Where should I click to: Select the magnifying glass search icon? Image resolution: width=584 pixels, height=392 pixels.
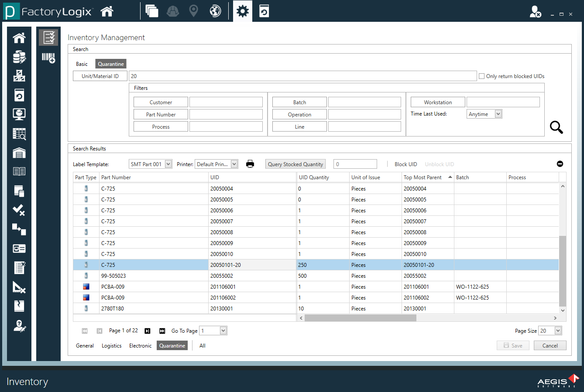556,127
